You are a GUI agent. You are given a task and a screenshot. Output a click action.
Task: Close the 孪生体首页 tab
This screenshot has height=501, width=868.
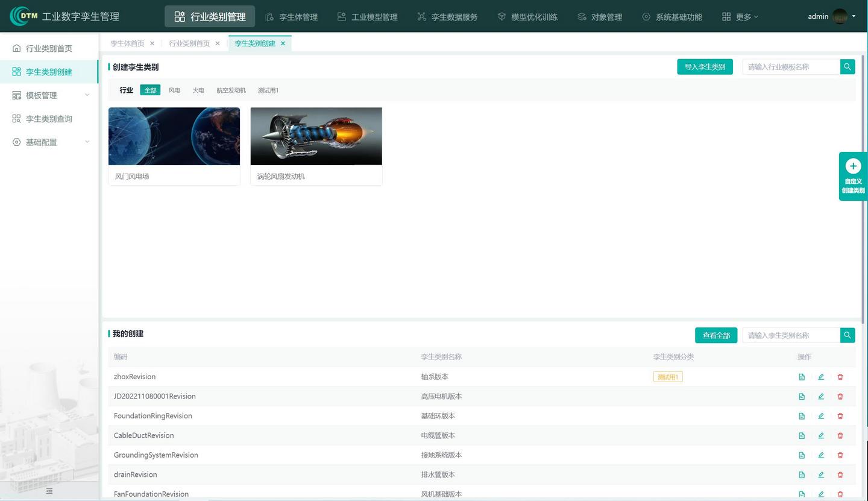pos(152,43)
